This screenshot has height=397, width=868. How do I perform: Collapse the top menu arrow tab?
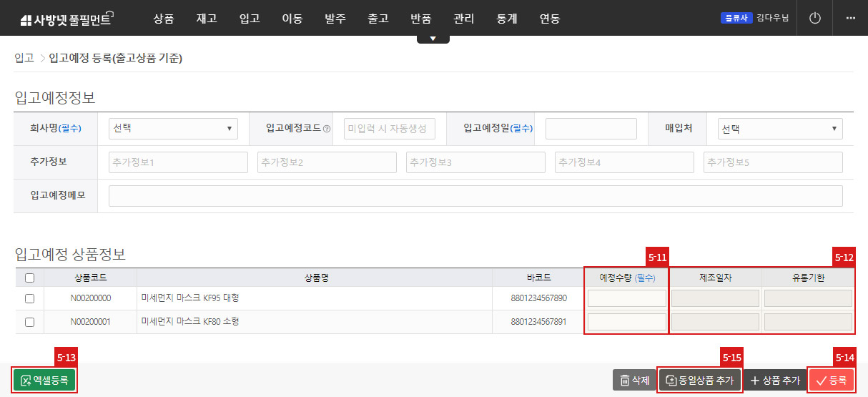pos(433,39)
